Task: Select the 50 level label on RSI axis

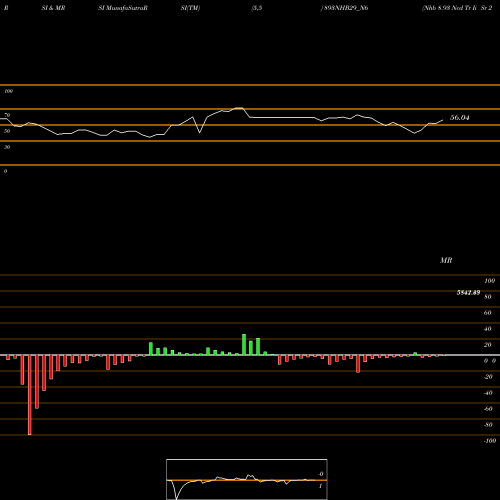Action: 7,131
